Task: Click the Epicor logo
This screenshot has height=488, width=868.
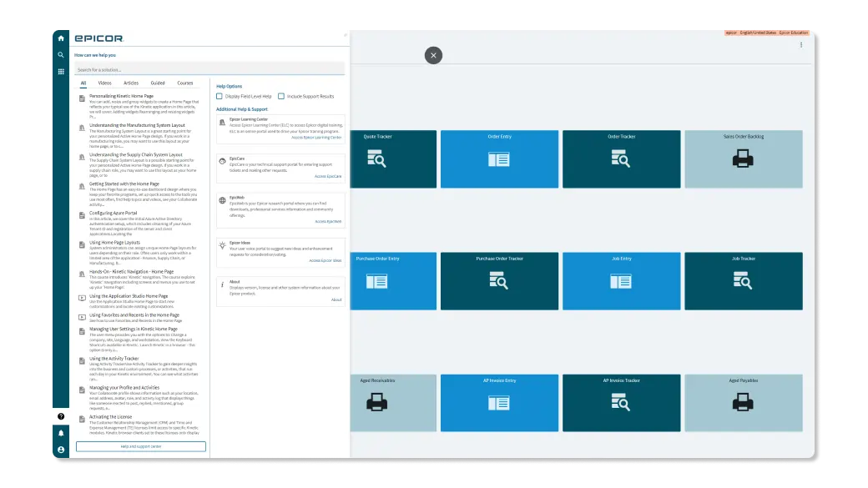Action: (99, 38)
